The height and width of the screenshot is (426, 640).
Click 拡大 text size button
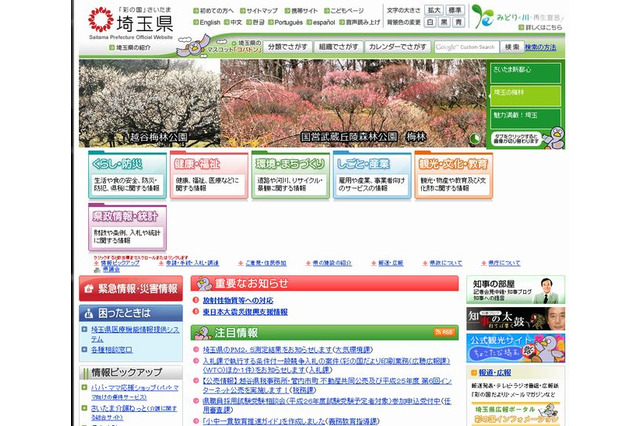[x=434, y=10]
